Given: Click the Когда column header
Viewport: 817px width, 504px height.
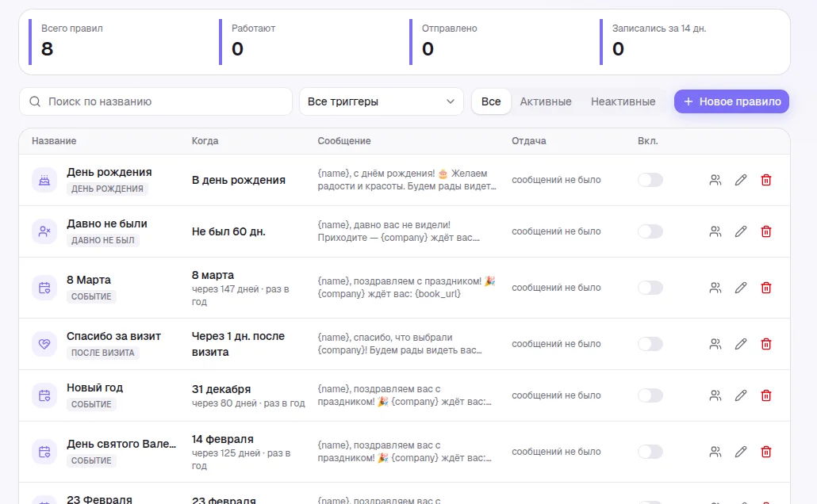Looking at the screenshot, I should tap(205, 141).
